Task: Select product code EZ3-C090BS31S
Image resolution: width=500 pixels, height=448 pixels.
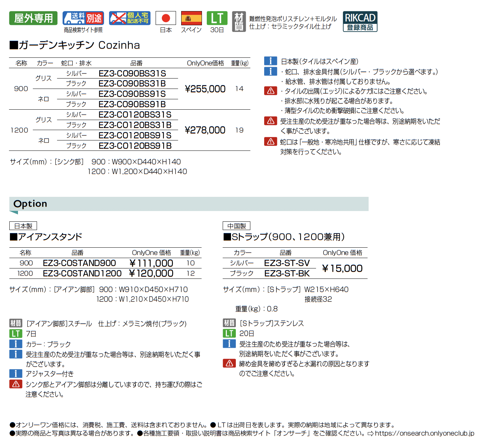Action: coord(132,73)
